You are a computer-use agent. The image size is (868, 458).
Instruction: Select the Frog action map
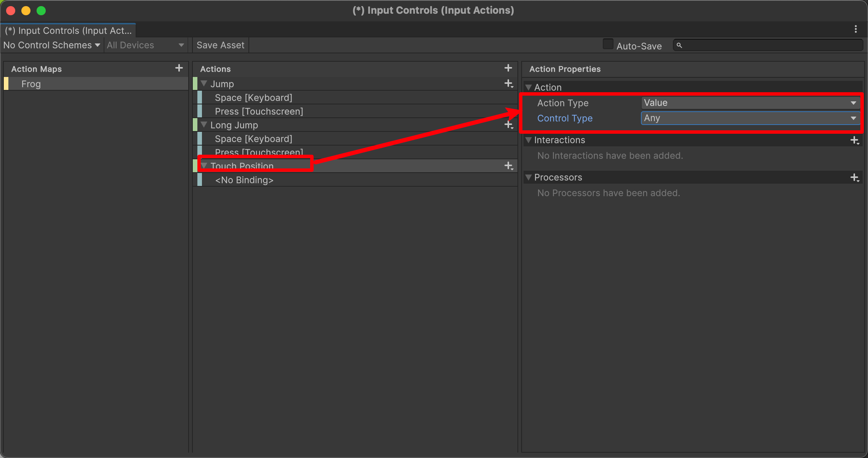coord(96,84)
